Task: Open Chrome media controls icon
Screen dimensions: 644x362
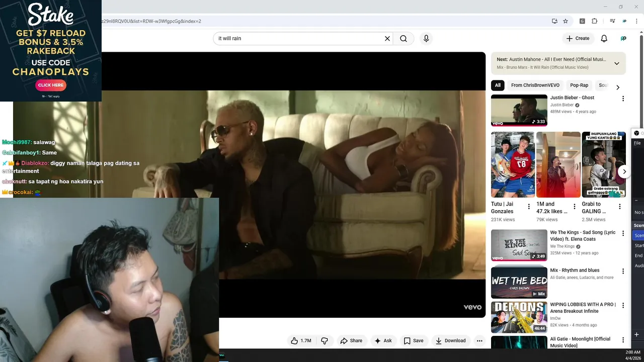Action: pyautogui.click(x=612, y=21)
